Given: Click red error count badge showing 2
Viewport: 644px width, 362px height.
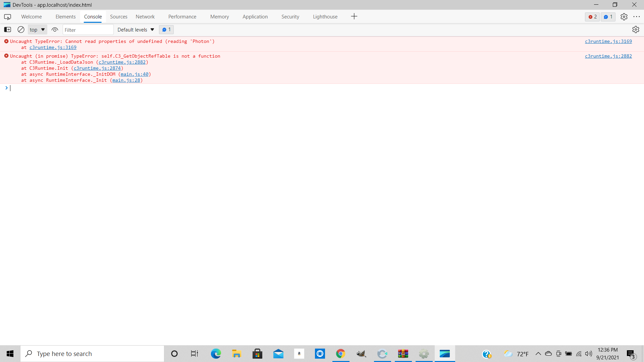Looking at the screenshot, I should (x=592, y=17).
